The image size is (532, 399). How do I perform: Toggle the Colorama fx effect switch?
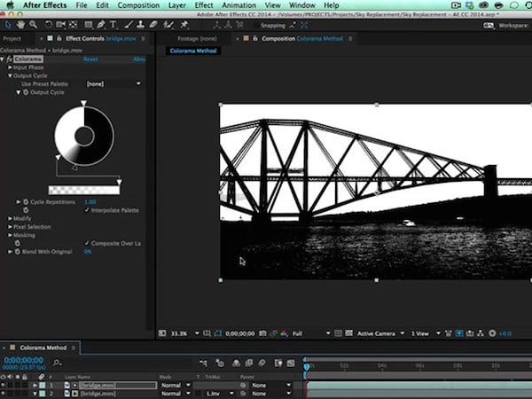click(x=9, y=59)
